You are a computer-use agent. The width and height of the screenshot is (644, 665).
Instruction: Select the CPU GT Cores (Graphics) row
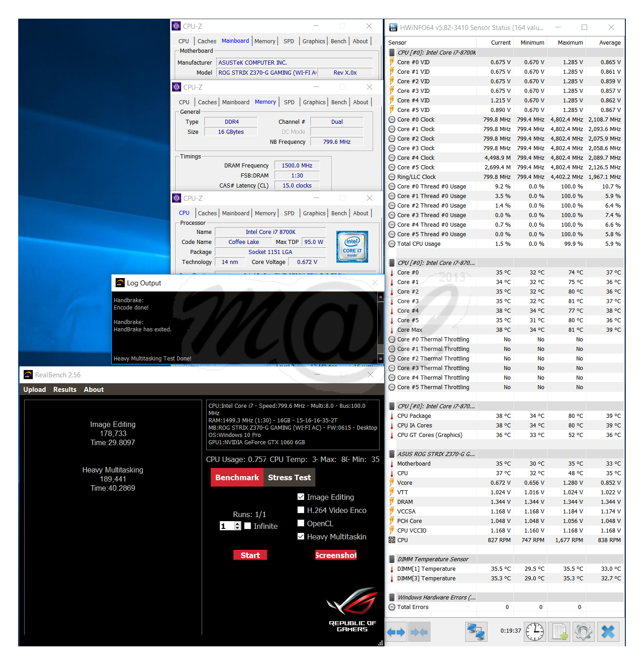click(505, 435)
